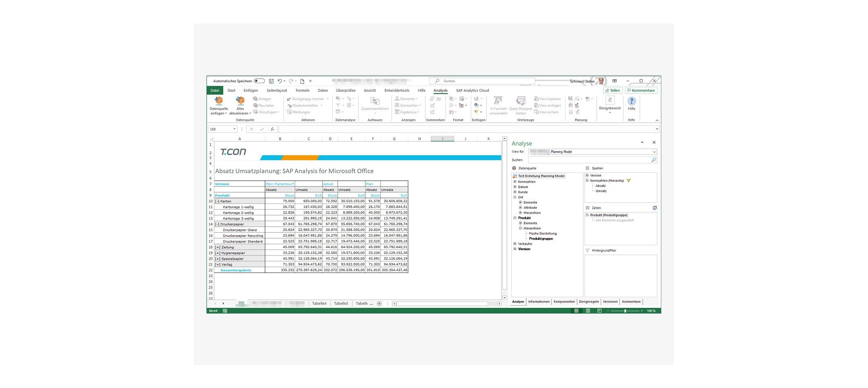This screenshot has width=868, height=388.
Task: Open the Start ribbon tab
Action: (231, 90)
